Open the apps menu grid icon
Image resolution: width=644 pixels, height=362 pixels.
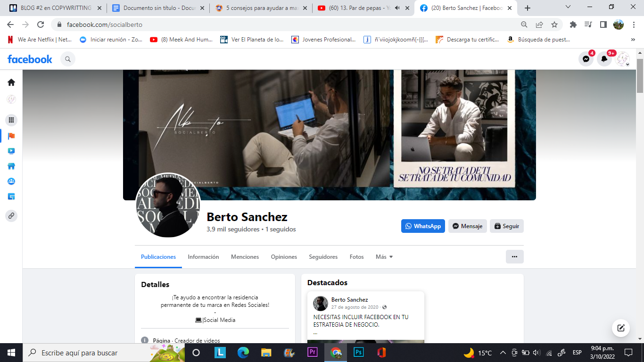(11, 120)
